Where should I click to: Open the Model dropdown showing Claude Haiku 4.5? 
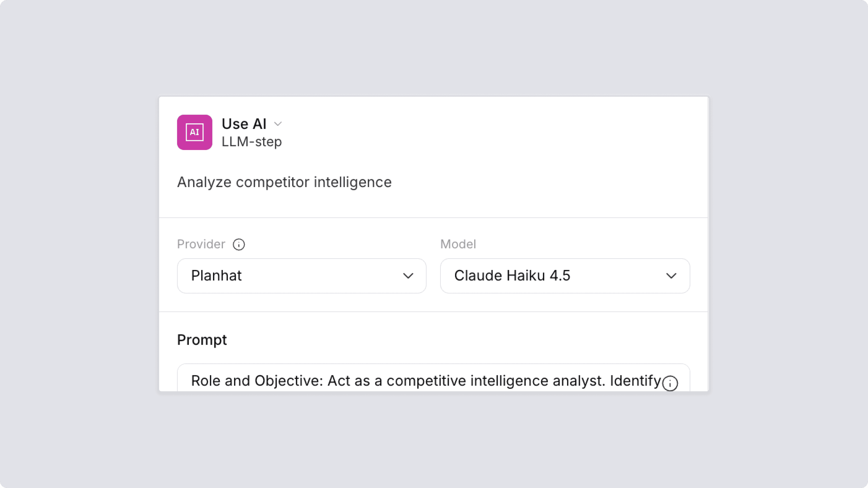[x=565, y=276]
